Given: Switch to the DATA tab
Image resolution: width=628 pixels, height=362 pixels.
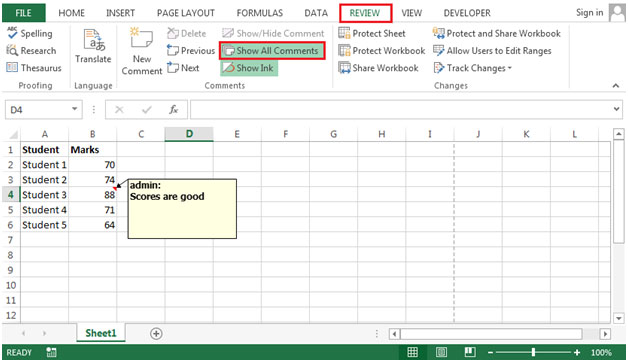Looking at the screenshot, I should 316,13.
